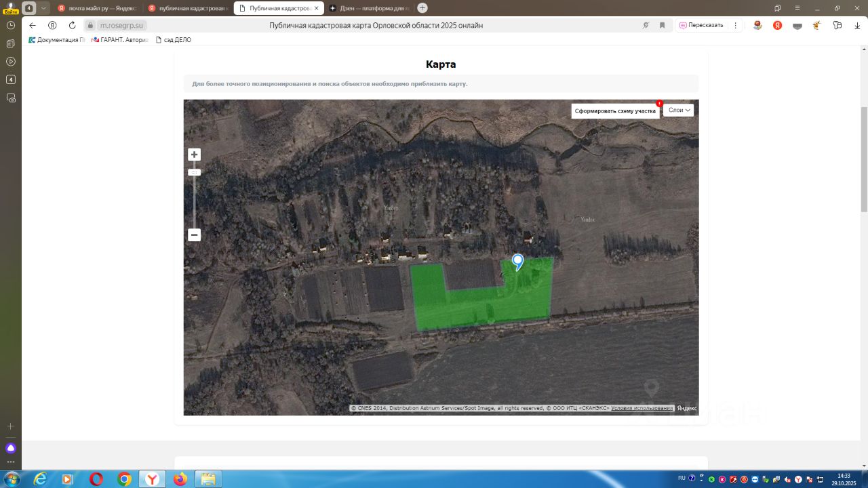This screenshot has height=488, width=868.
Task: Click the page vertical scrollbar thumb
Action: coord(864,159)
